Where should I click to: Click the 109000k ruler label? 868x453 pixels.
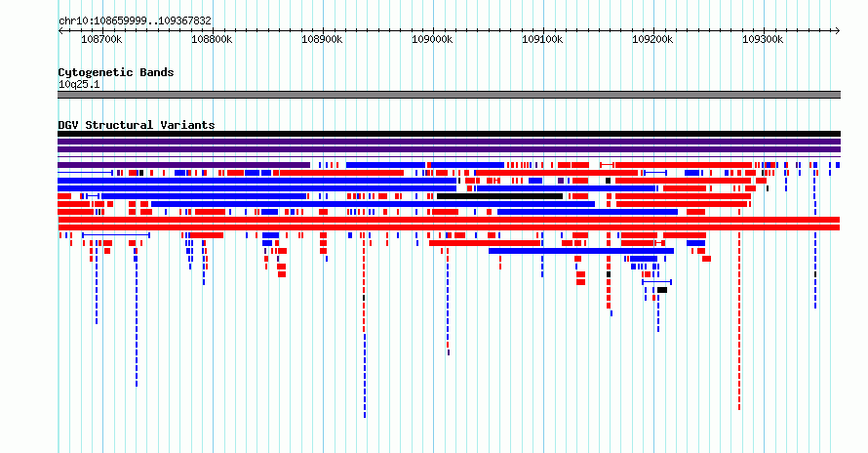(432, 39)
